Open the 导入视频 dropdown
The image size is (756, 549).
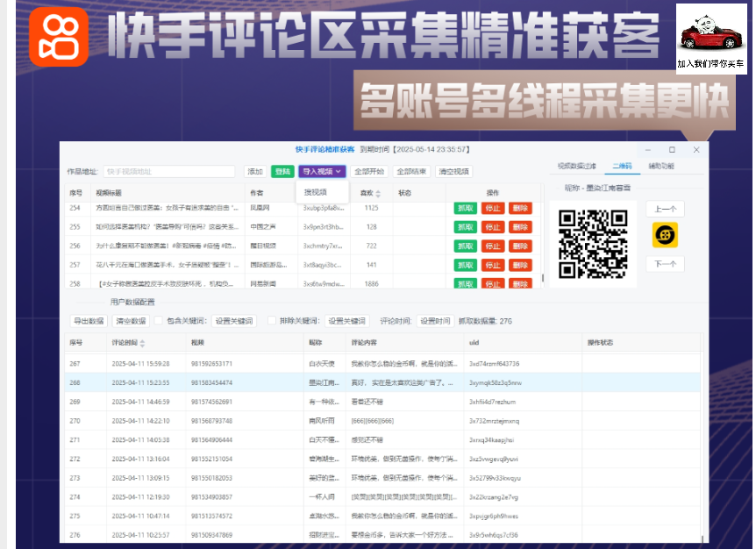tap(322, 172)
